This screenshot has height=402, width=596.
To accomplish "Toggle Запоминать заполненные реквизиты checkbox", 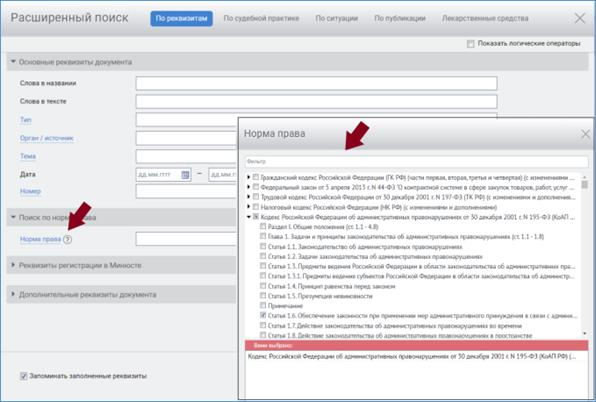I will pyautogui.click(x=24, y=376).
